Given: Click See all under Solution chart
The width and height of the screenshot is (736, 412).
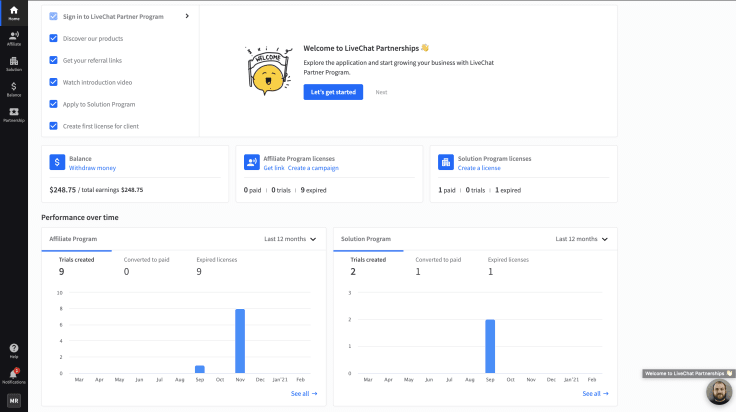Looking at the screenshot, I should [596, 393].
